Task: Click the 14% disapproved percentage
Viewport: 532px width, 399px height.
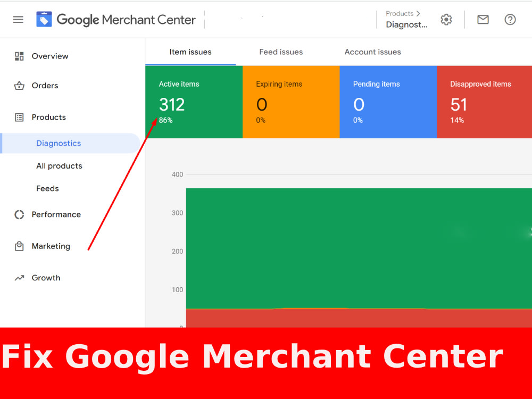Action: click(457, 120)
